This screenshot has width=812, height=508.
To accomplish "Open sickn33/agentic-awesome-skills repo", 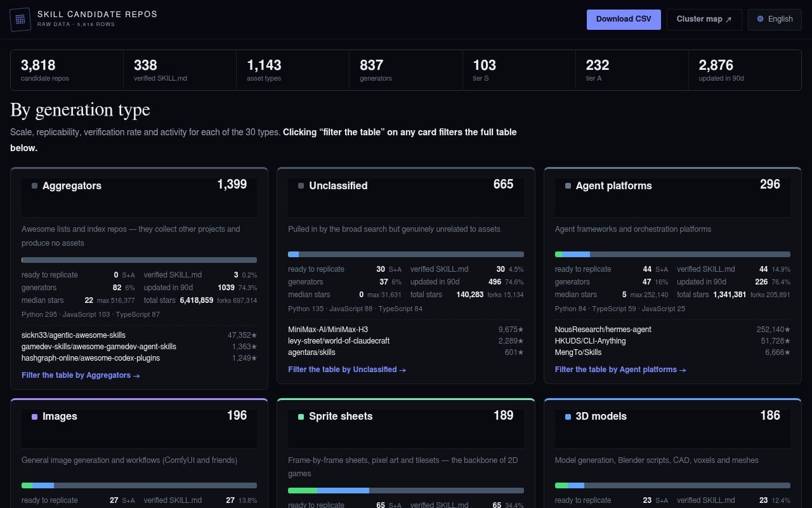I will 74,335.
